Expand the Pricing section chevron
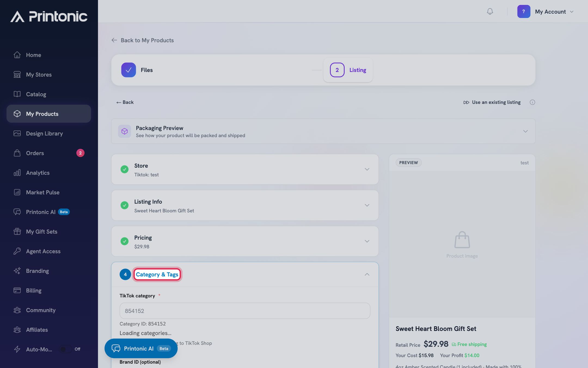The width and height of the screenshot is (588, 368). 367,241
